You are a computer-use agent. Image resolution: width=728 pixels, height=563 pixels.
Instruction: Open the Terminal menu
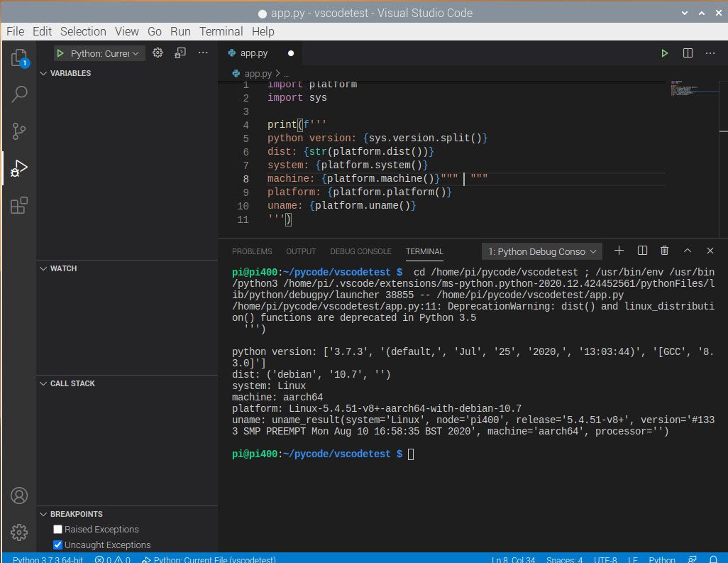221,31
